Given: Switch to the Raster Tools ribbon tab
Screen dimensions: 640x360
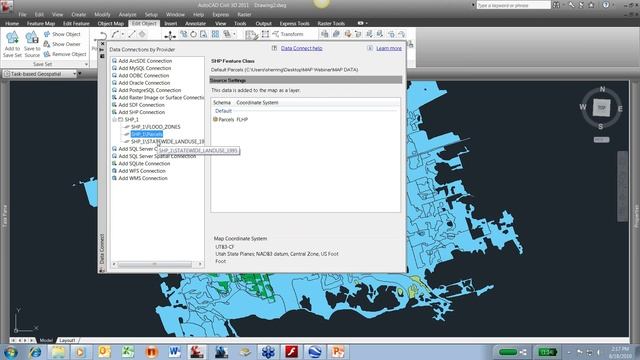Looking at the screenshot, I should (x=331, y=24).
